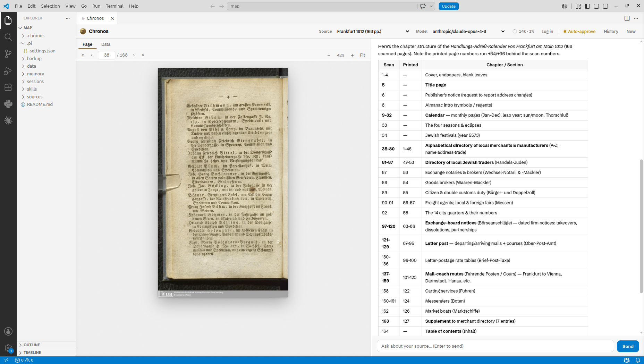The width and height of the screenshot is (644, 364).
Task: Toggle the bottom panel
Action: 596,6
